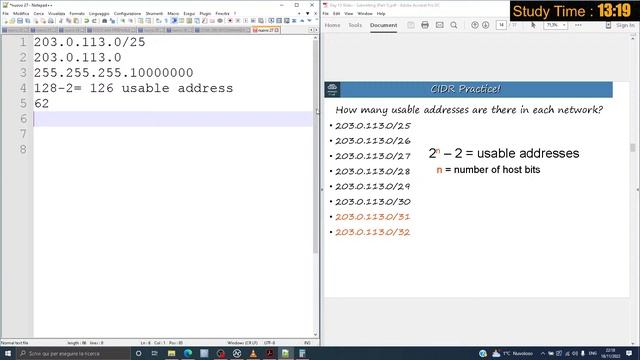
Task: Open the Edit menu in Acrobat
Action: click(336, 13)
